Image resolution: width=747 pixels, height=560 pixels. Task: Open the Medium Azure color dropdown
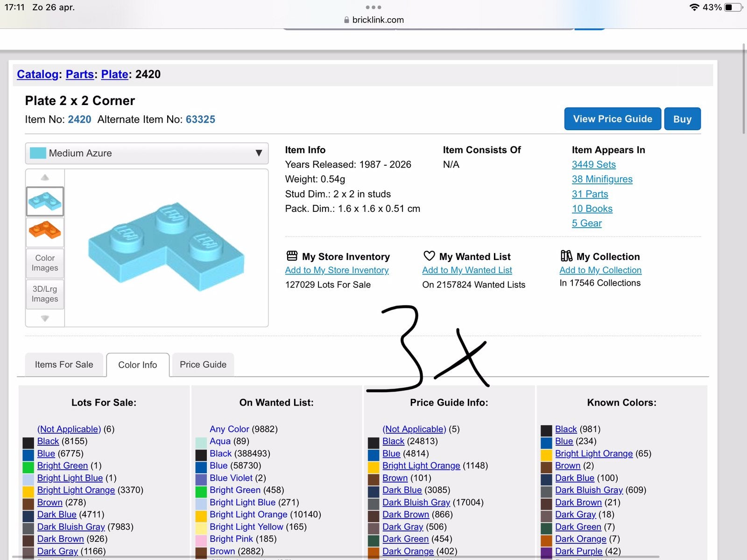(x=147, y=153)
